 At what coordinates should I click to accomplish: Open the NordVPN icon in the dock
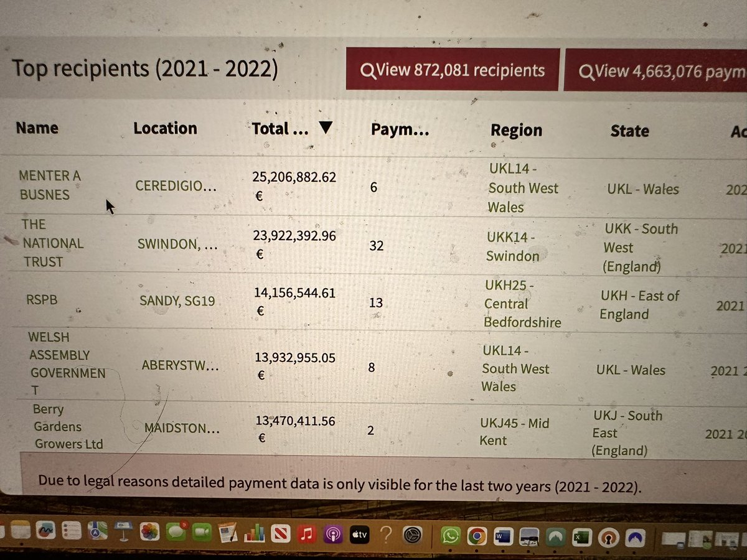tap(636, 538)
